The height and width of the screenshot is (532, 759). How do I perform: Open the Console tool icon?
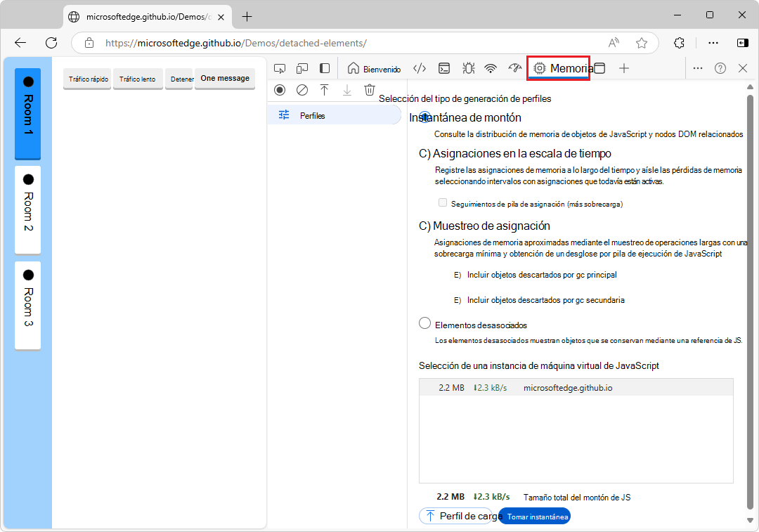pos(444,69)
